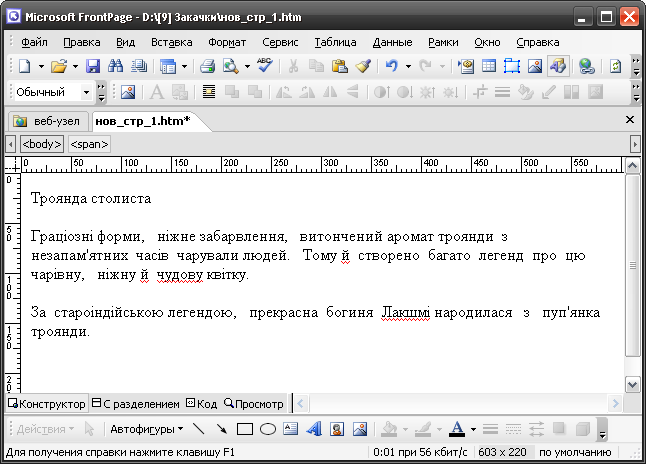Click the Save icon in the toolbar
646x464 pixels.
93,67
